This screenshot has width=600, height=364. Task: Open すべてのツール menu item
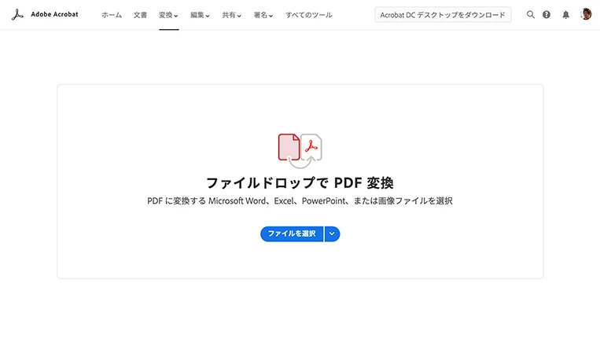click(x=309, y=15)
